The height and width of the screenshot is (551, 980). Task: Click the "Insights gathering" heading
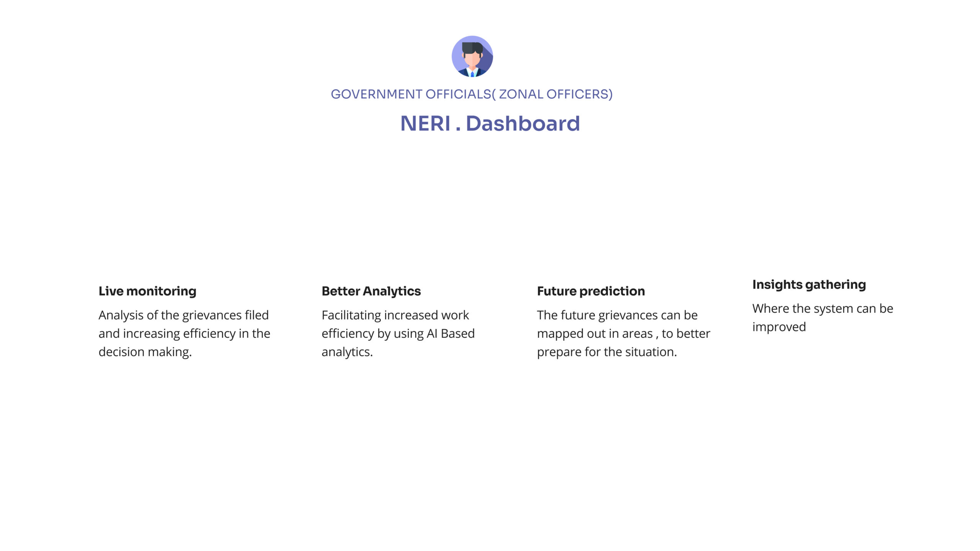[x=809, y=285]
